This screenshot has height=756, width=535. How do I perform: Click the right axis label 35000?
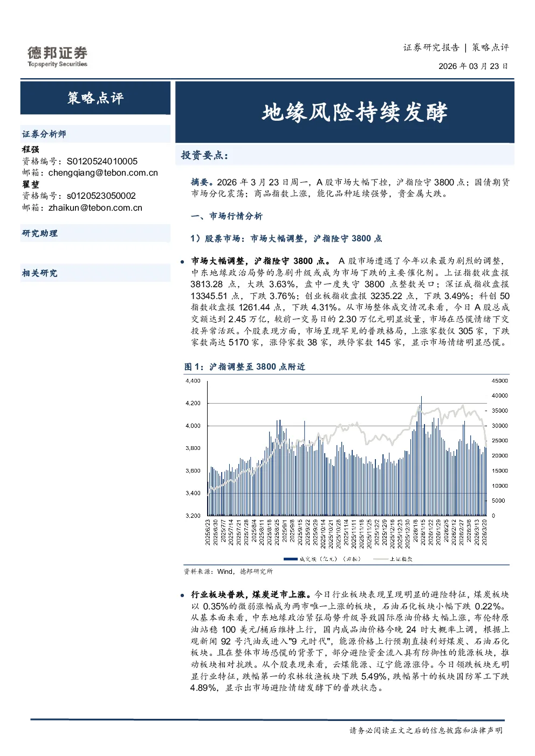500,411
